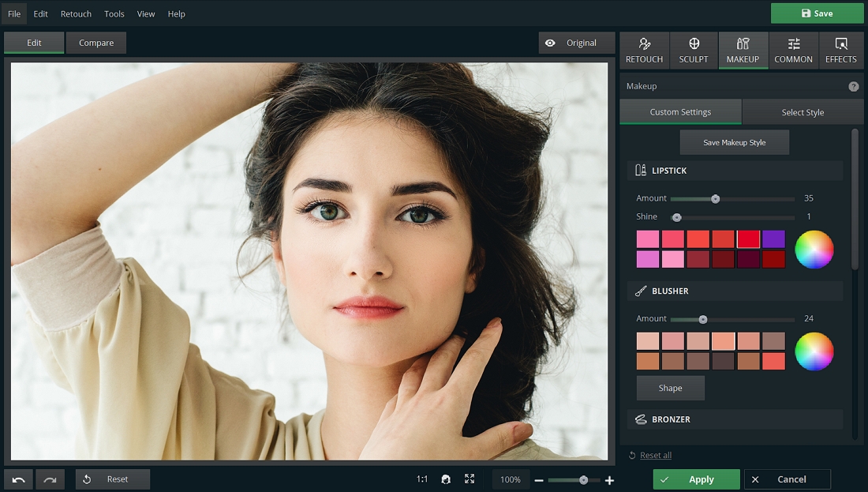868x492 pixels.
Task: Select the Custom Settings tab
Action: tap(680, 112)
